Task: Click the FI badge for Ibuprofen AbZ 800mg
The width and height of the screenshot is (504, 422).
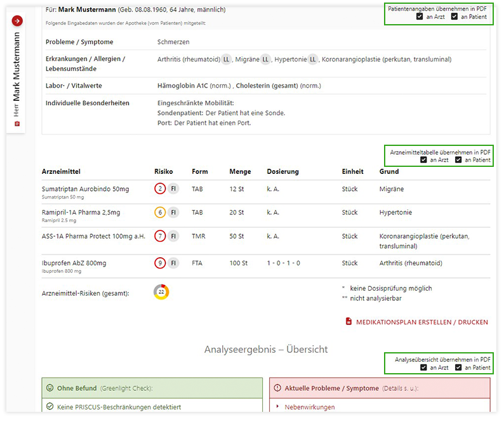Action: [173, 263]
